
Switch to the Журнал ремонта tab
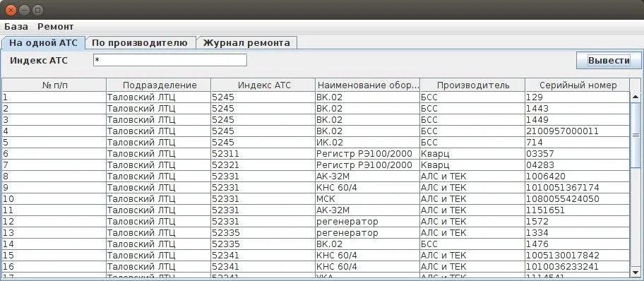click(x=246, y=43)
